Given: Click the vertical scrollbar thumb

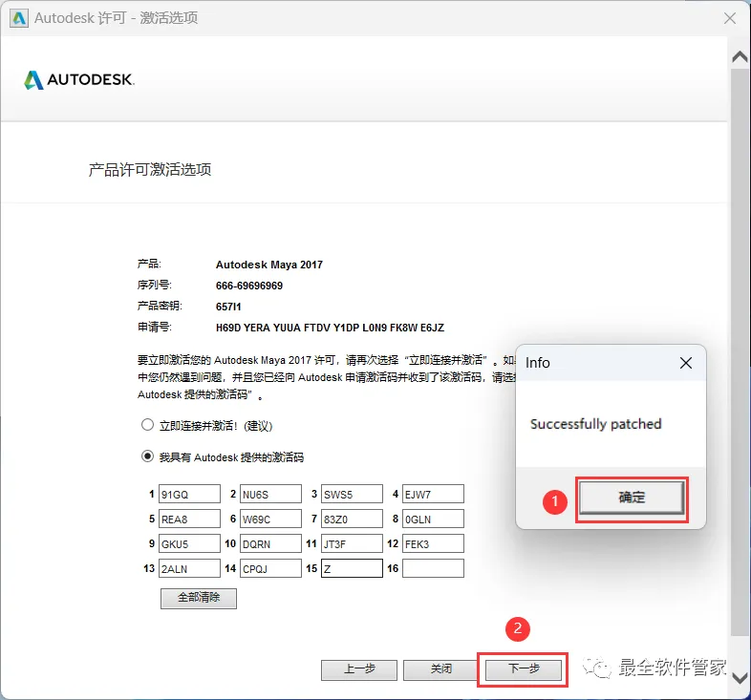Looking at the screenshot, I should pos(740,352).
